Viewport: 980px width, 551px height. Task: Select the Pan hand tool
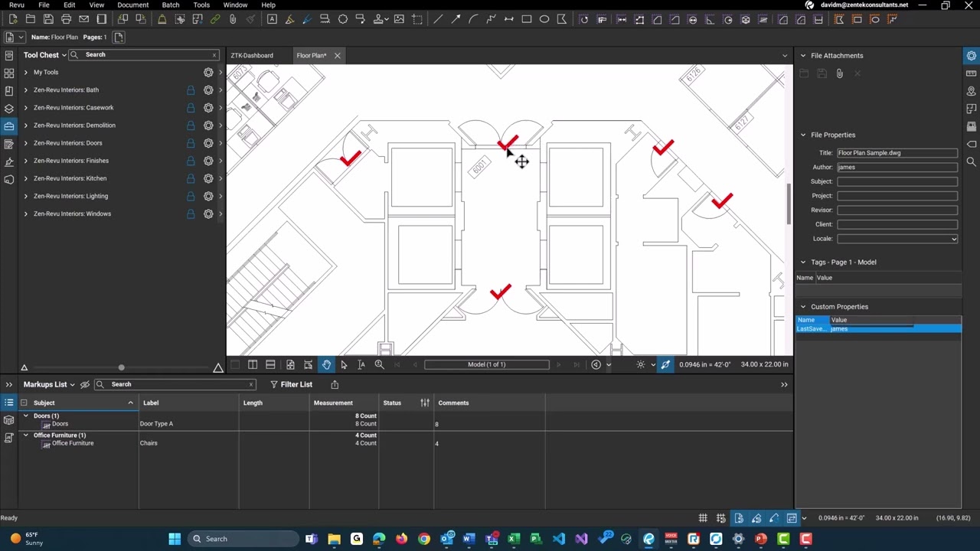(x=326, y=364)
